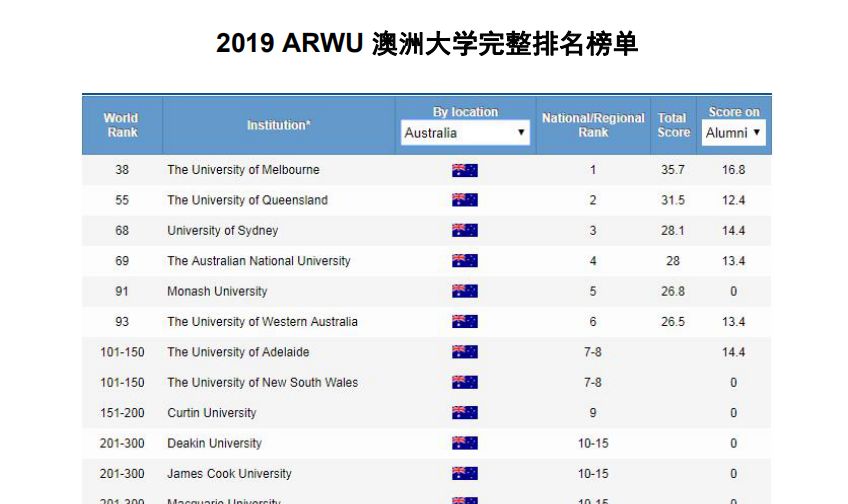Click the flag icon beside University of Adelaide

pyautogui.click(x=464, y=352)
